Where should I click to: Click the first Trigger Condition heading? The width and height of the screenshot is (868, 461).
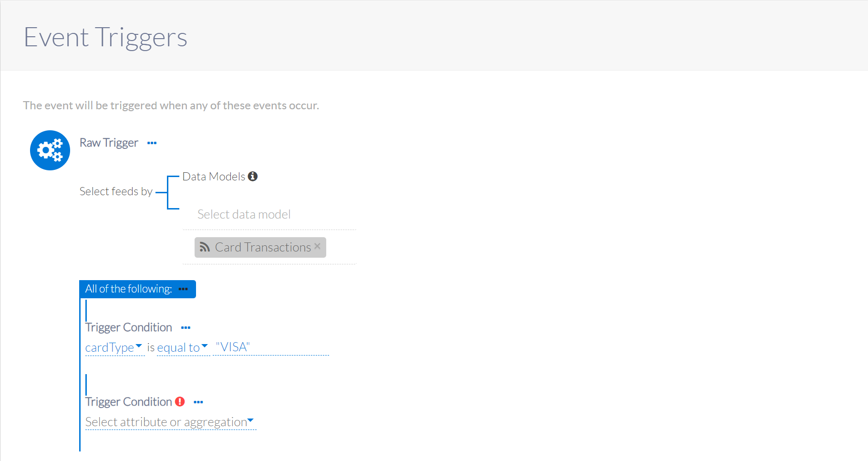(x=129, y=327)
